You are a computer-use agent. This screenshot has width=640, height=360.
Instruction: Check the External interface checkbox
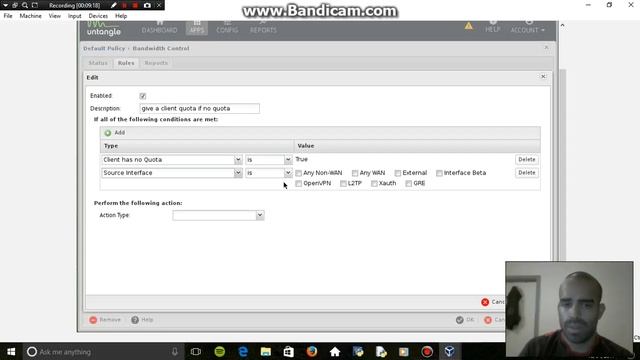coord(398,173)
